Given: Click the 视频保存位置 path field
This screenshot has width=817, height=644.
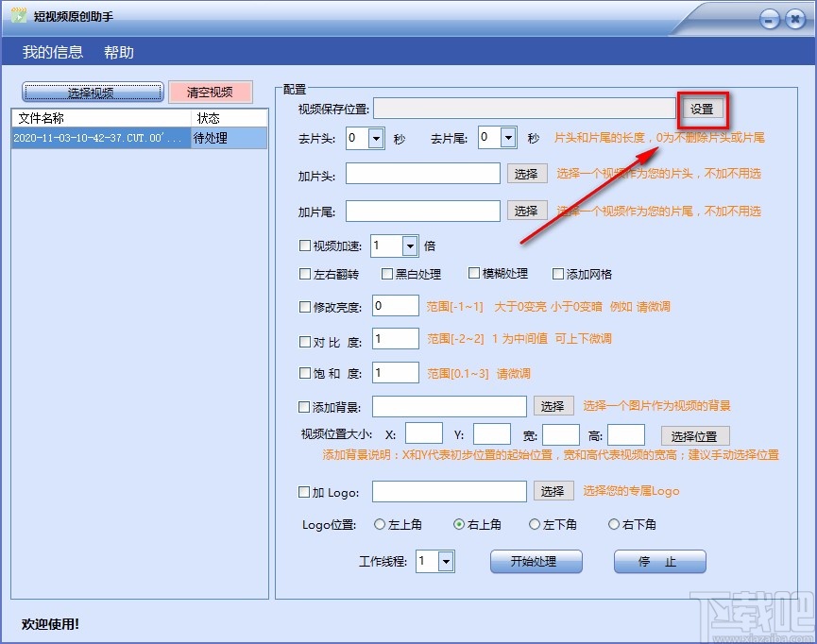Looking at the screenshot, I should click(524, 109).
